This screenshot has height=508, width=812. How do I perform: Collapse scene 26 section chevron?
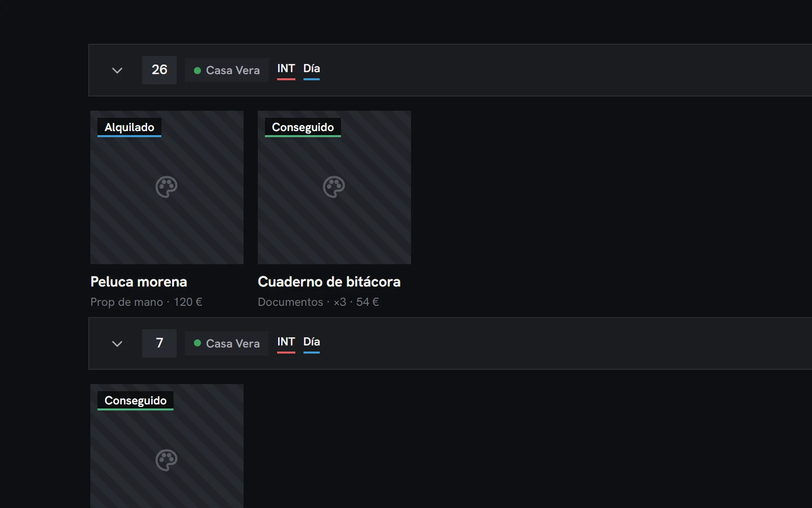point(117,70)
